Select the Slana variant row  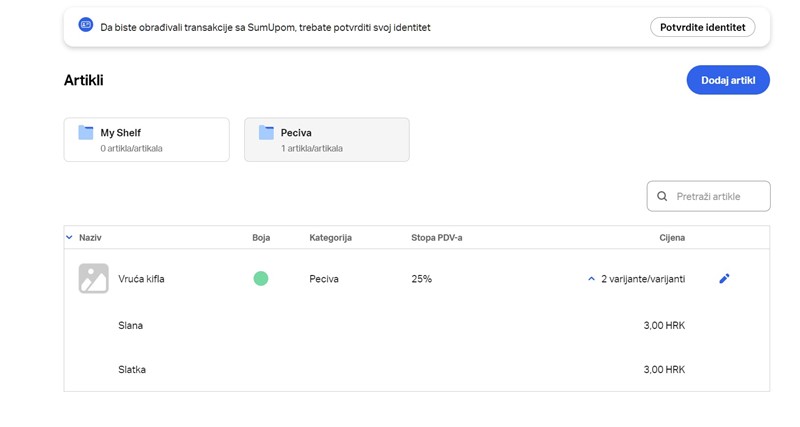pos(131,325)
